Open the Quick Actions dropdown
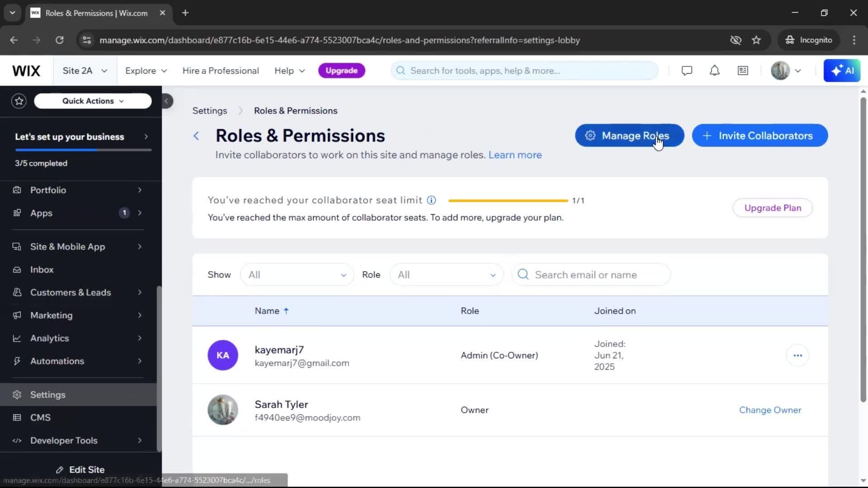 pos(93,101)
